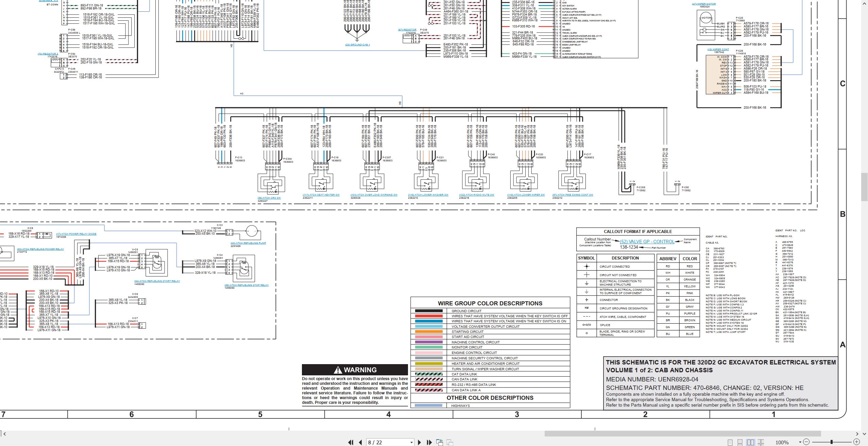The image size is (868, 446).
Task: Open the (117) ATCH SEAT HEATER SW link
Action: tap(321, 195)
